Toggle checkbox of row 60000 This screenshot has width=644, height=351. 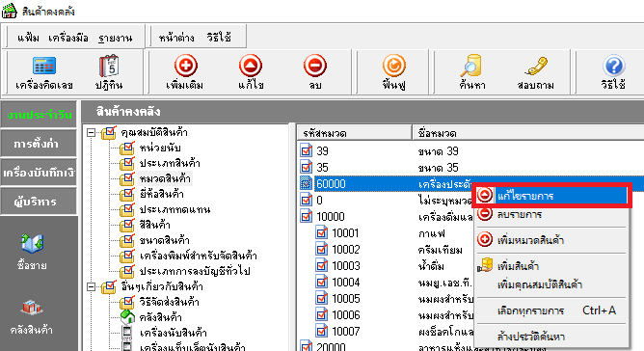(x=306, y=183)
